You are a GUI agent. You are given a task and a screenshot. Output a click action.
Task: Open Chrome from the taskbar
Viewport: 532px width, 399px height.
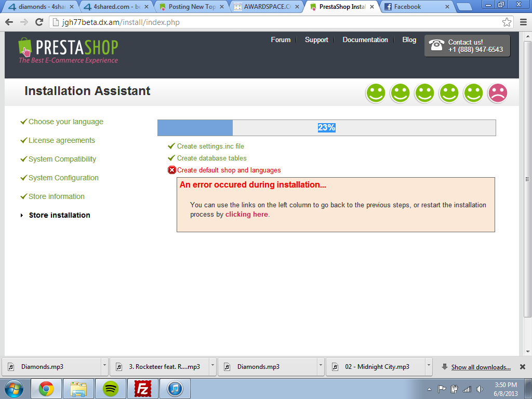click(46, 389)
